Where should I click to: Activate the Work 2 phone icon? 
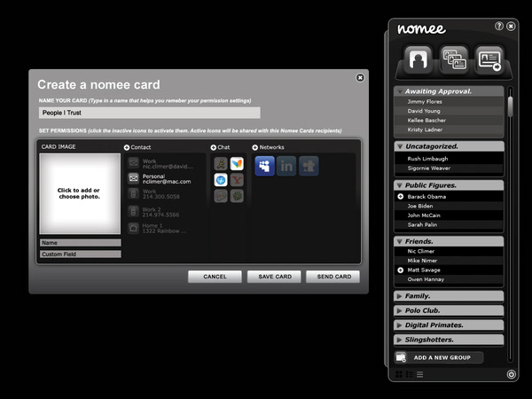tap(133, 212)
